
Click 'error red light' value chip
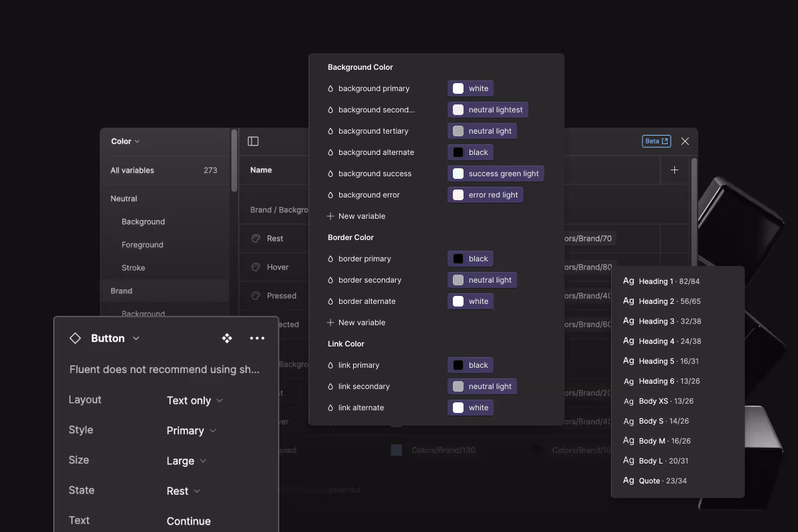coord(485,195)
